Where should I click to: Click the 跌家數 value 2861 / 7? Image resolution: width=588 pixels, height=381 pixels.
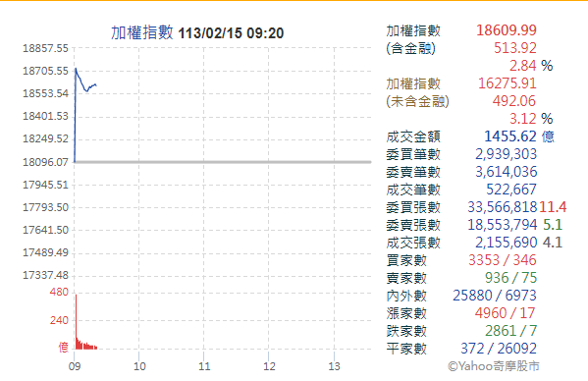[510, 331]
